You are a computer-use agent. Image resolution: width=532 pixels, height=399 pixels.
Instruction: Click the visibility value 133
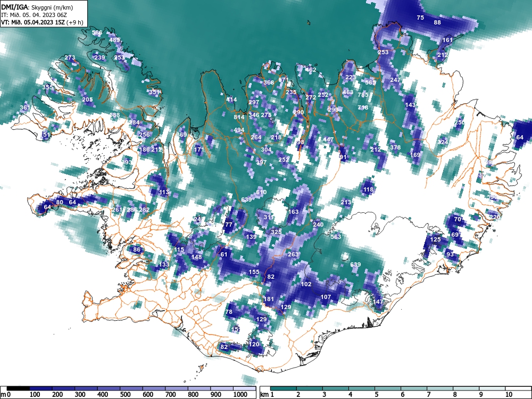pyautogui.click(x=164, y=264)
